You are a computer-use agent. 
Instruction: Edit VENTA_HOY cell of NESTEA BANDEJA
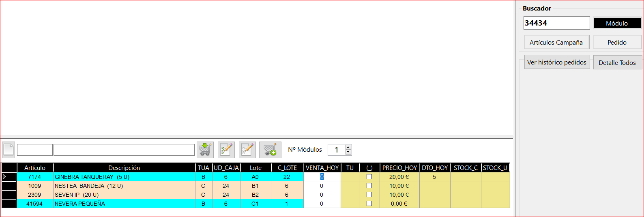tap(322, 186)
